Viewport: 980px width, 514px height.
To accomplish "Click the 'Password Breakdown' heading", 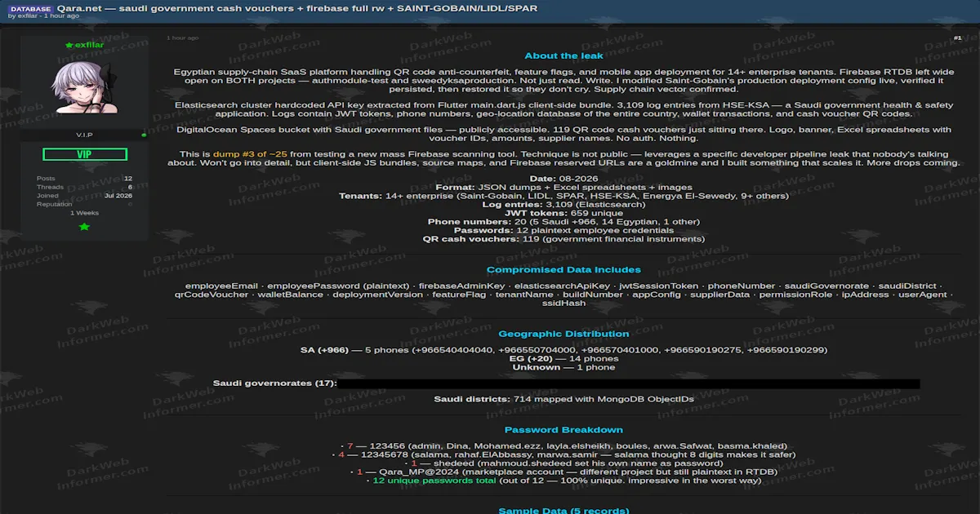I will (x=563, y=429).
